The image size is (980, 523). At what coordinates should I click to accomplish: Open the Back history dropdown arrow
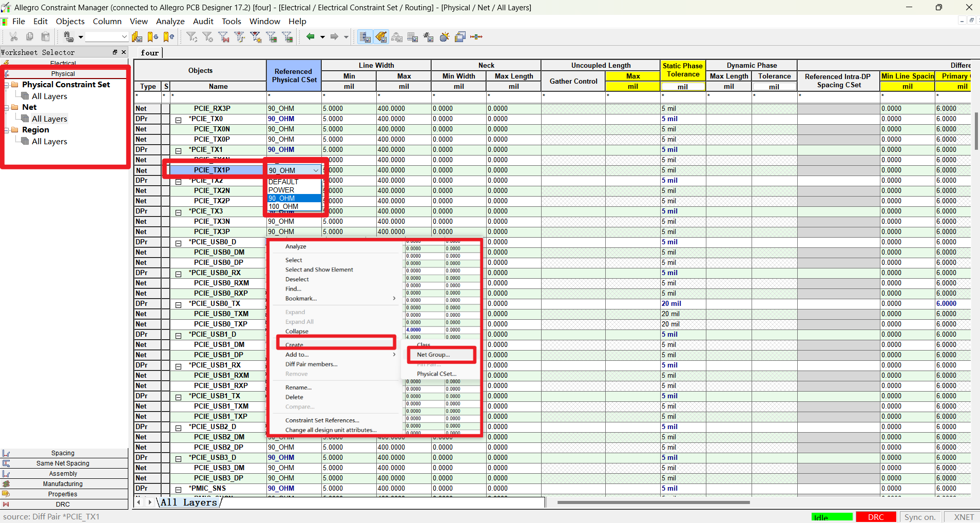click(322, 37)
